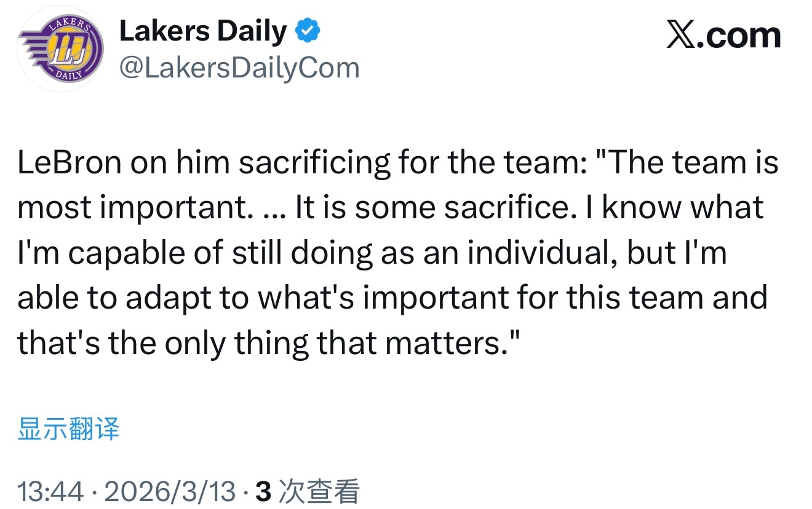Click the 2026/3/13 post date
The height and width of the screenshot is (509, 812).
coord(170,492)
